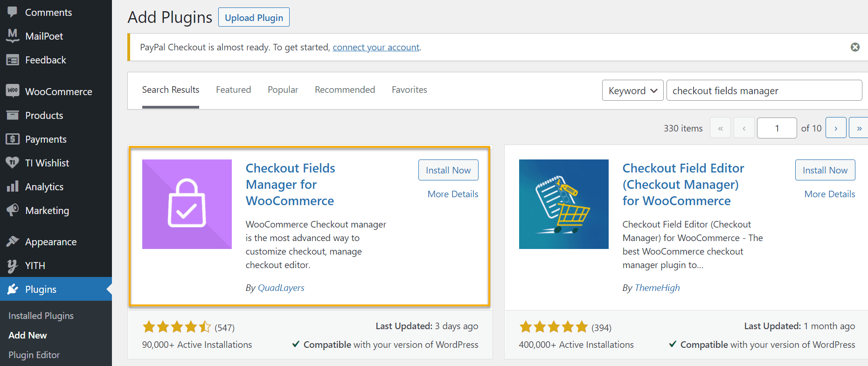Click the Upload Plugin button
This screenshot has height=366, width=868.
254,17
